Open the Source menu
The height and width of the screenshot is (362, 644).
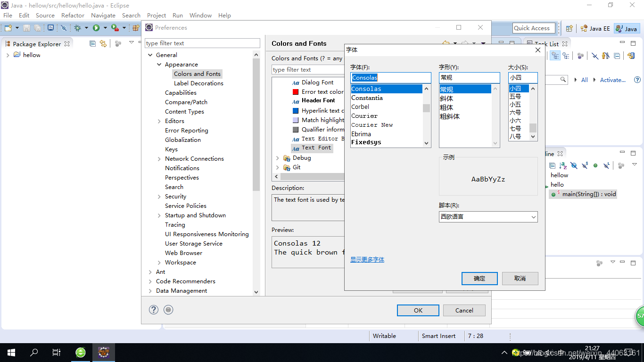(45, 15)
